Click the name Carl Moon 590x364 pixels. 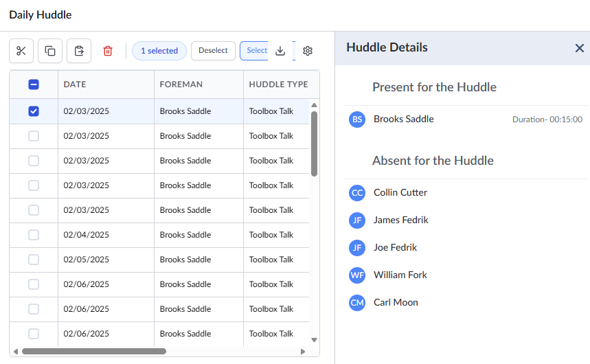pos(396,302)
